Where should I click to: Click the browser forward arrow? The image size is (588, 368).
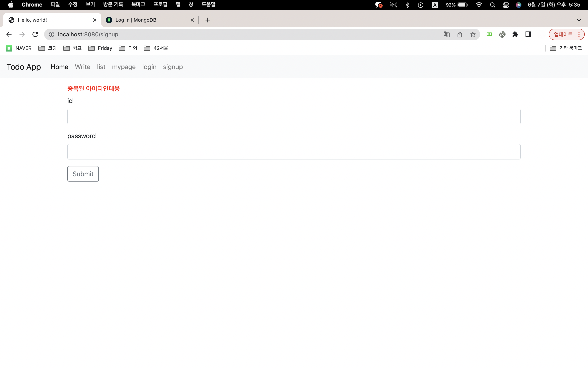click(22, 34)
